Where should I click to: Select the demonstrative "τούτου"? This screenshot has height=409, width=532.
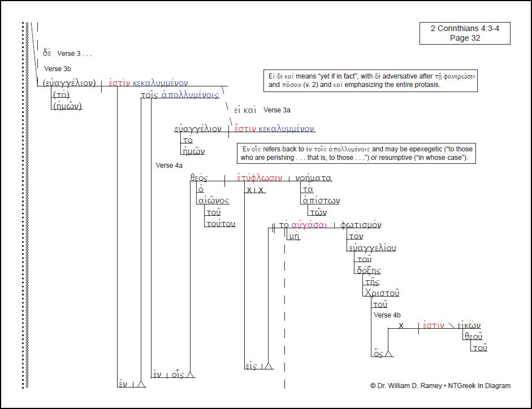pyautogui.click(x=221, y=224)
